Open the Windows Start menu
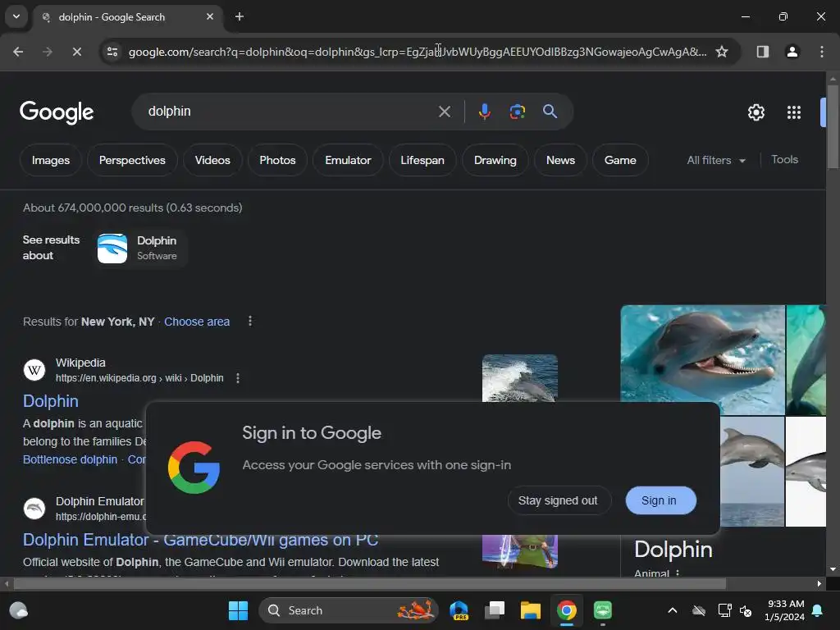 (238, 610)
